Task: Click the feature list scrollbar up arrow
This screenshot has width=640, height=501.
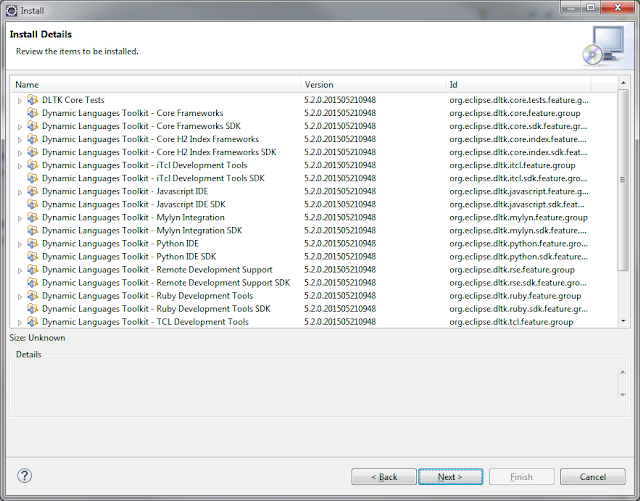Action: tap(623, 83)
